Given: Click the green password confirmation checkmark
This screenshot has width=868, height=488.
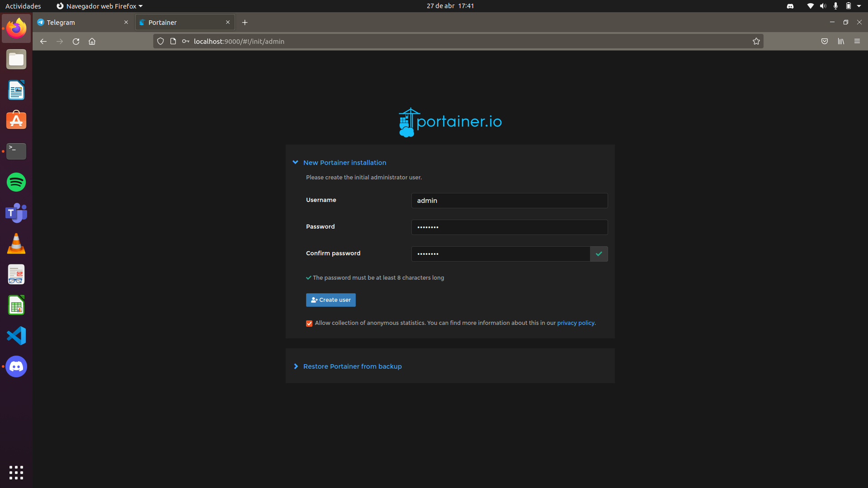Looking at the screenshot, I should pyautogui.click(x=599, y=254).
